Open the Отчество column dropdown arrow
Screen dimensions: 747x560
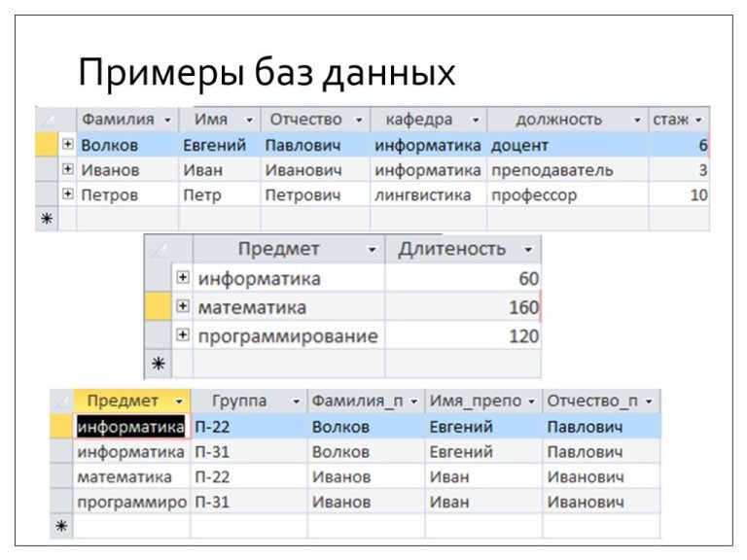pyautogui.click(x=359, y=120)
